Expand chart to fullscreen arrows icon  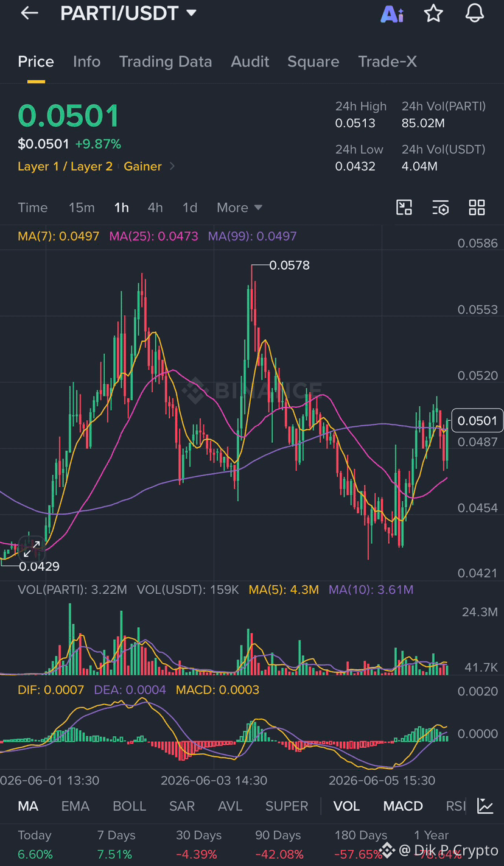tap(32, 549)
